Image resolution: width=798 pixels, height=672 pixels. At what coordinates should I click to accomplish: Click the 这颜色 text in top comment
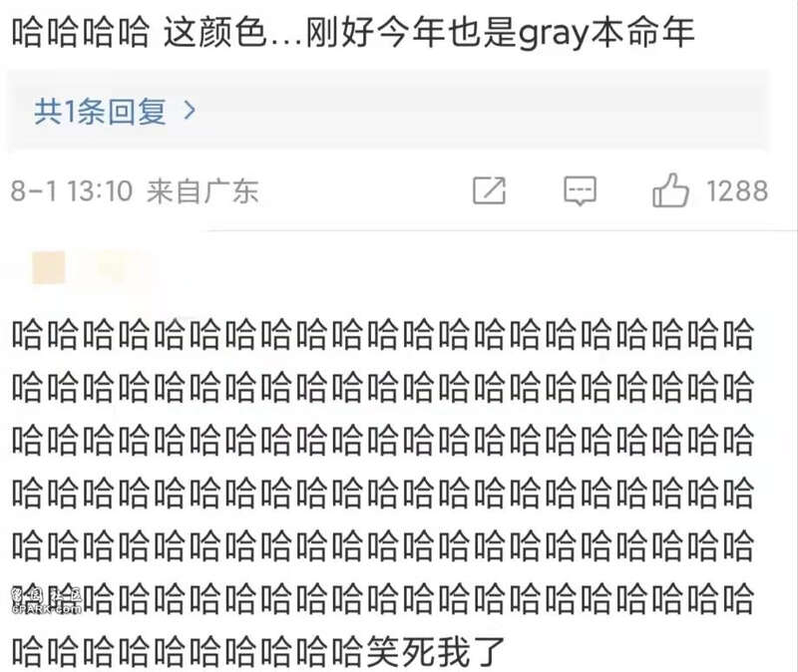214,32
